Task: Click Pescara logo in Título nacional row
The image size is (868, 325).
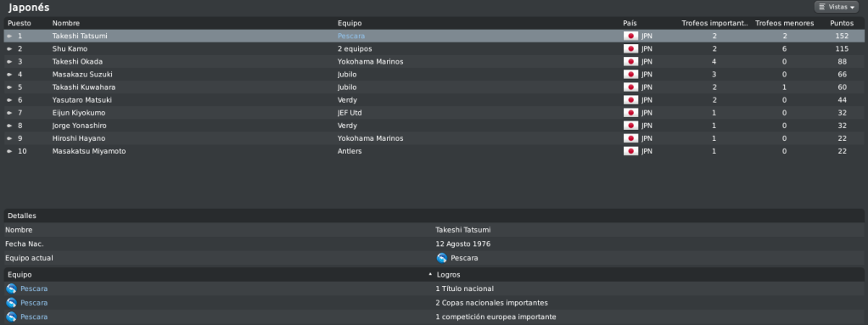Action: click(x=11, y=289)
